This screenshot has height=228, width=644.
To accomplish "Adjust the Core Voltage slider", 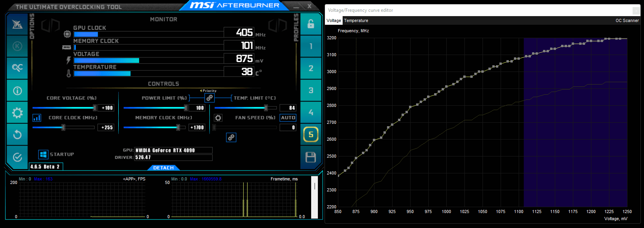I will (x=64, y=108).
